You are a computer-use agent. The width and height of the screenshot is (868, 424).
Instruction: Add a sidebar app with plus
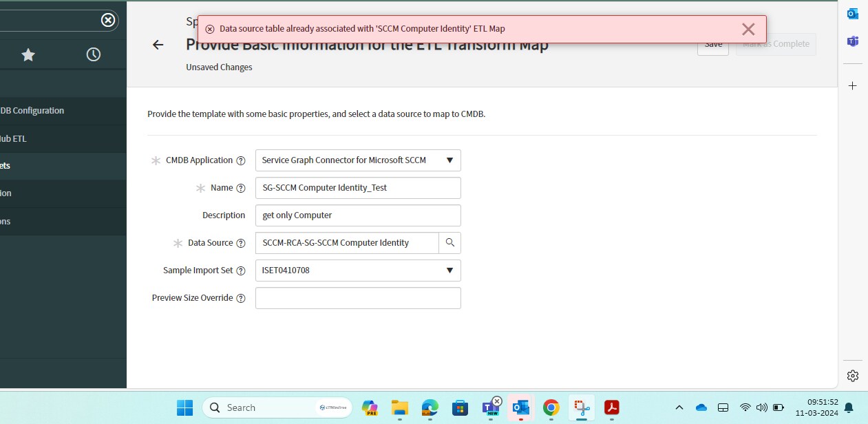click(853, 86)
